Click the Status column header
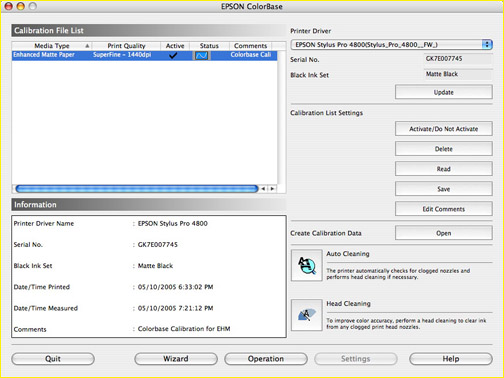504x378 pixels. pyautogui.click(x=209, y=46)
